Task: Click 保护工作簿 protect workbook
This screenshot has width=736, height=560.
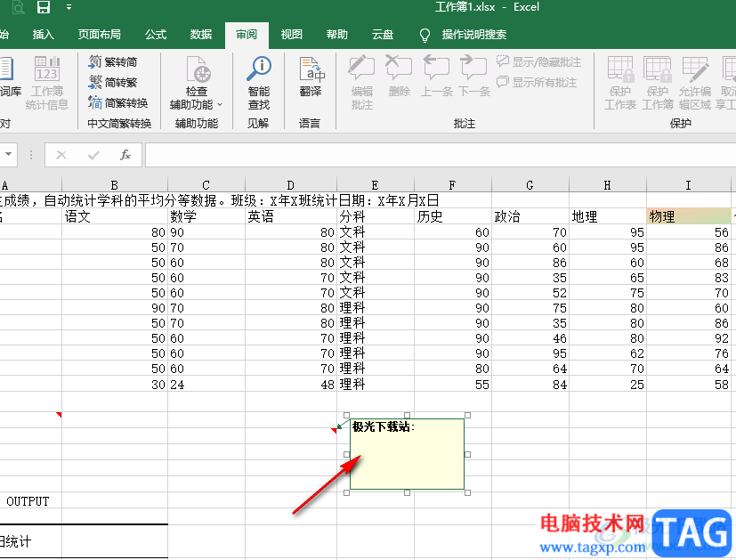Action: click(658, 83)
